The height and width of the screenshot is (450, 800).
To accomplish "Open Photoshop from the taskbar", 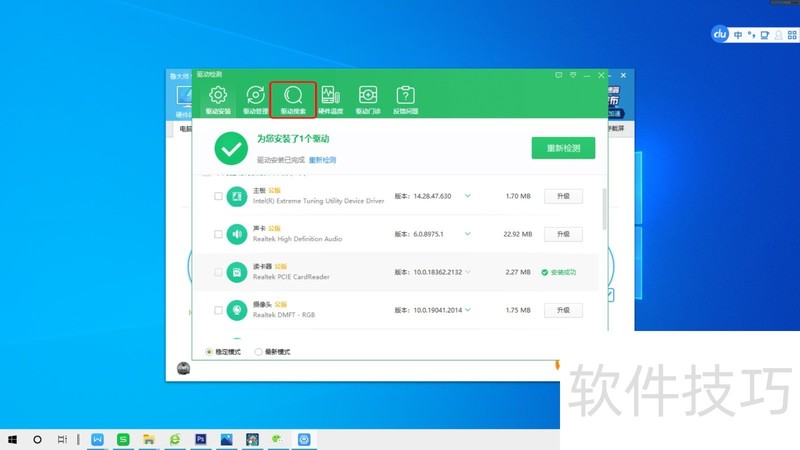I will [201, 439].
